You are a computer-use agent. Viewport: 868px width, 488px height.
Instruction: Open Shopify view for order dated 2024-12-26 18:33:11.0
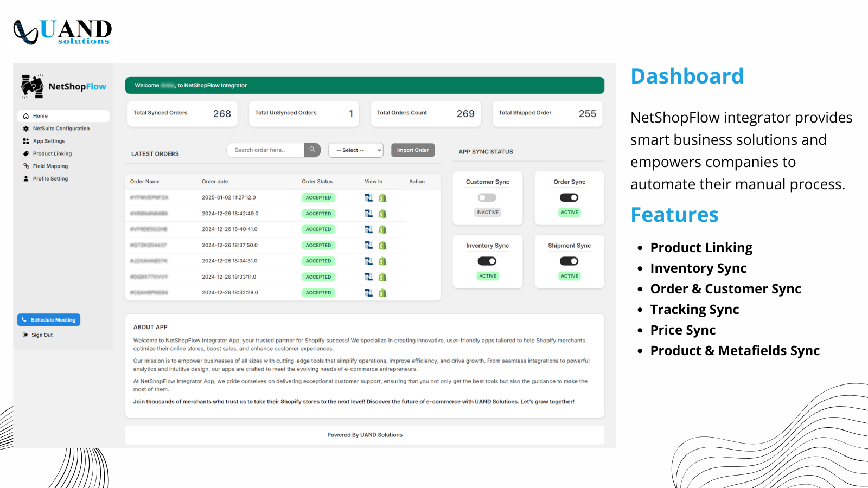point(382,277)
